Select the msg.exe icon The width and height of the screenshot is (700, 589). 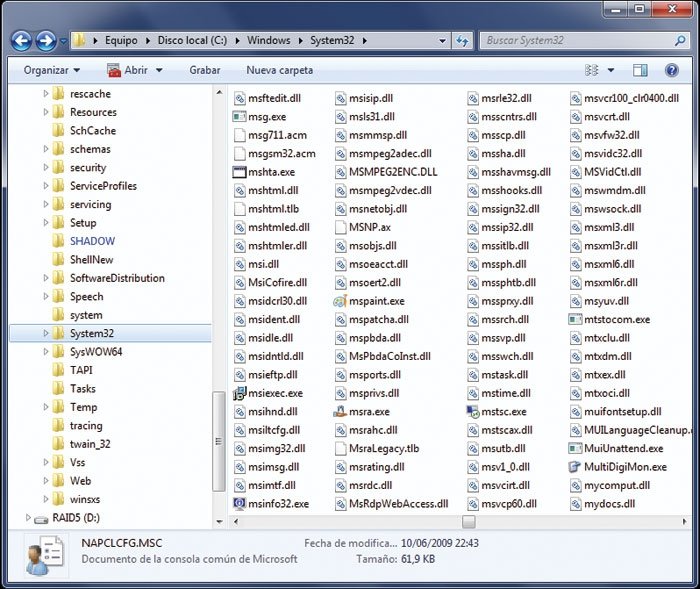239,117
